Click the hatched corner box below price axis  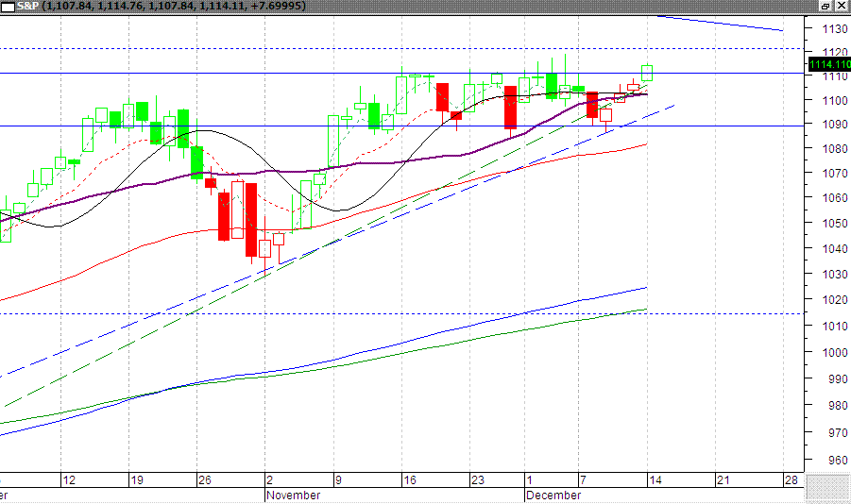tap(828, 488)
